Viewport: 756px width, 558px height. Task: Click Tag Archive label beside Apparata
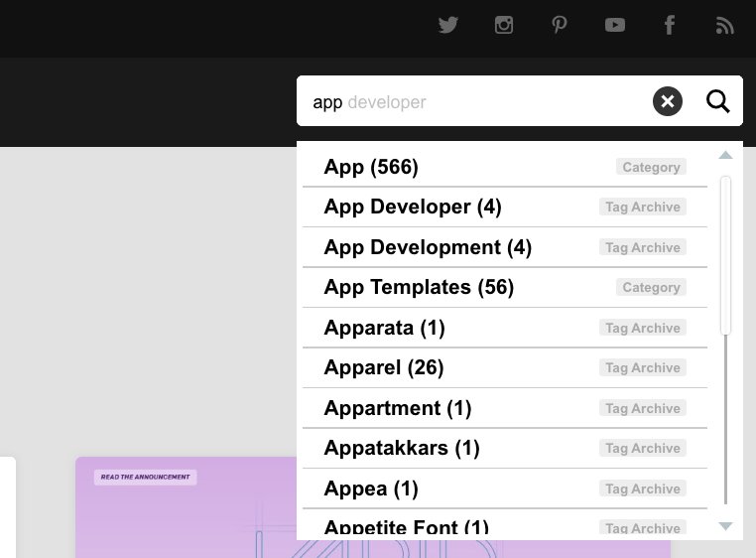coord(643,328)
